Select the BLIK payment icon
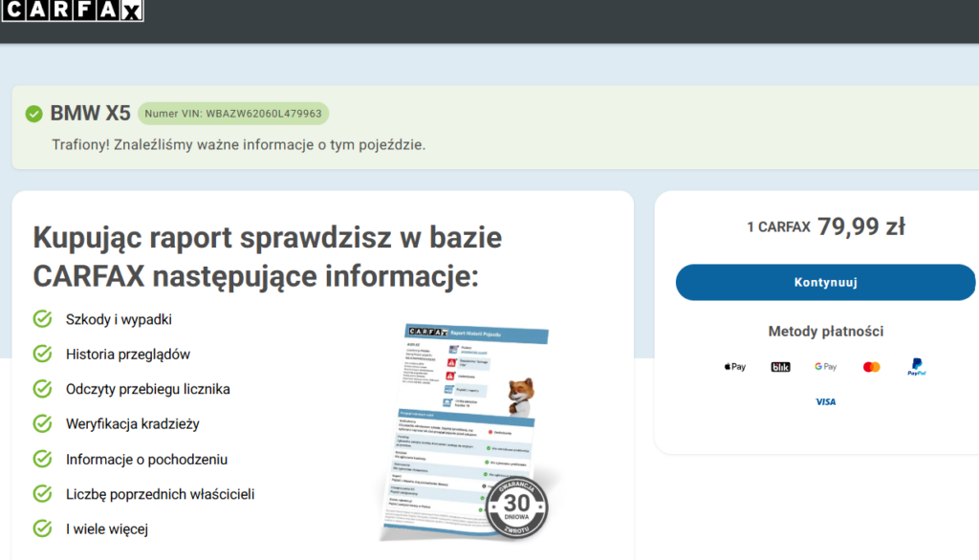 click(780, 367)
